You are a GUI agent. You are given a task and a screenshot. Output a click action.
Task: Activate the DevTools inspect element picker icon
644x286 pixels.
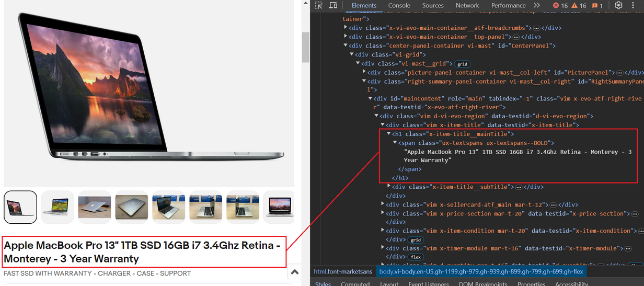click(x=319, y=5)
